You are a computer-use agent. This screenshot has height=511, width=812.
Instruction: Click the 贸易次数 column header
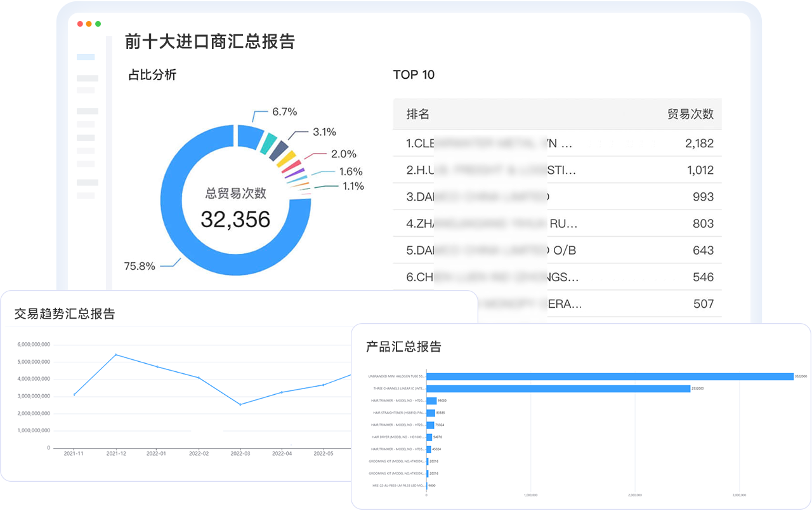pos(690,114)
